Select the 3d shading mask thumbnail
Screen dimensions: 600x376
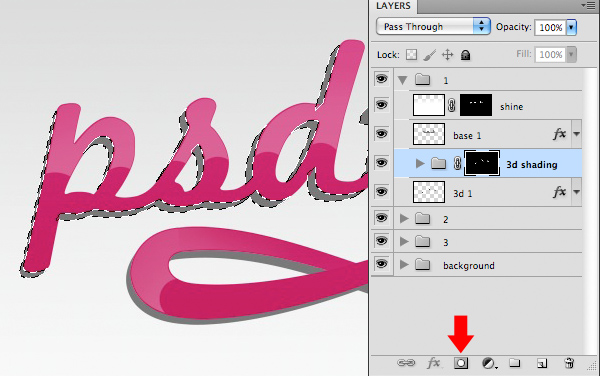[482, 163]
